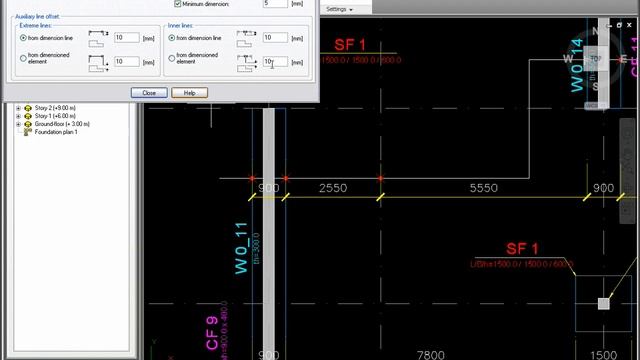Close the drawing viewport window

[x=629, y=25]
